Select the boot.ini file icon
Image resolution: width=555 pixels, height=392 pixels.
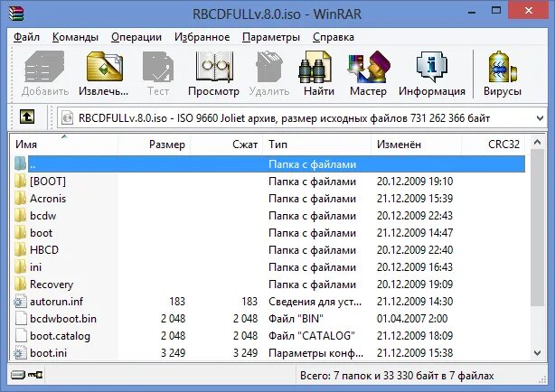coord(21,353)
